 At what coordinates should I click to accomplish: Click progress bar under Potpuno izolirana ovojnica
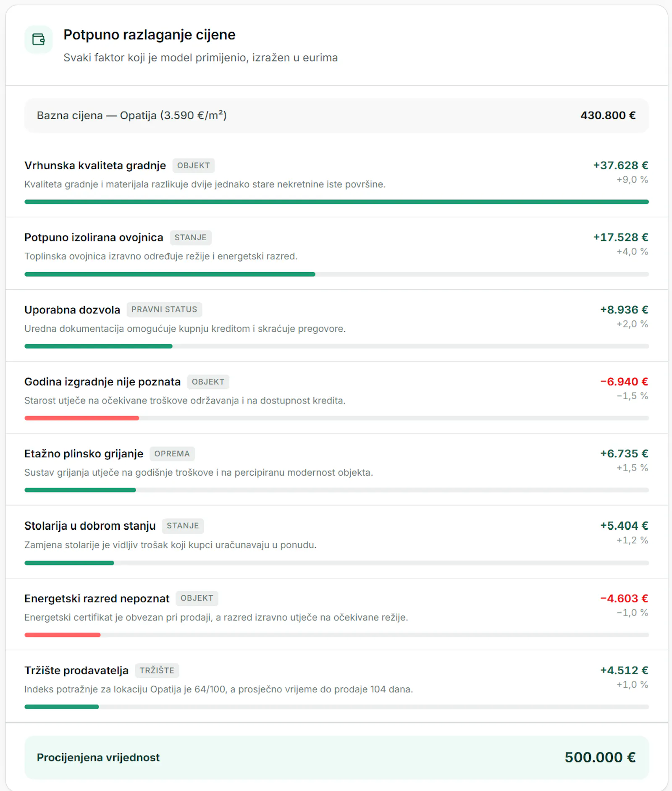tap(336, 274)
